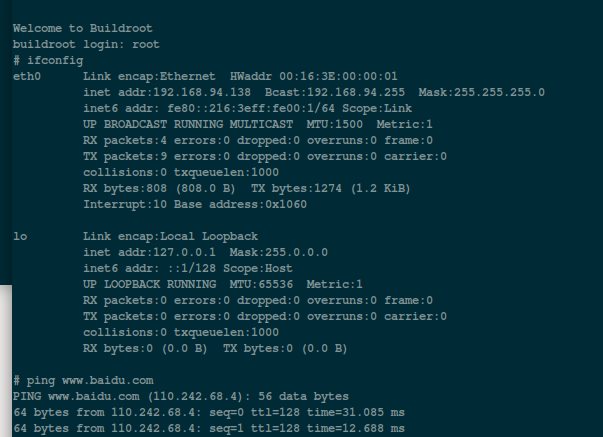Select the eth0 interface name
This screenshot has height=437, width=603.
pos(27,77)
